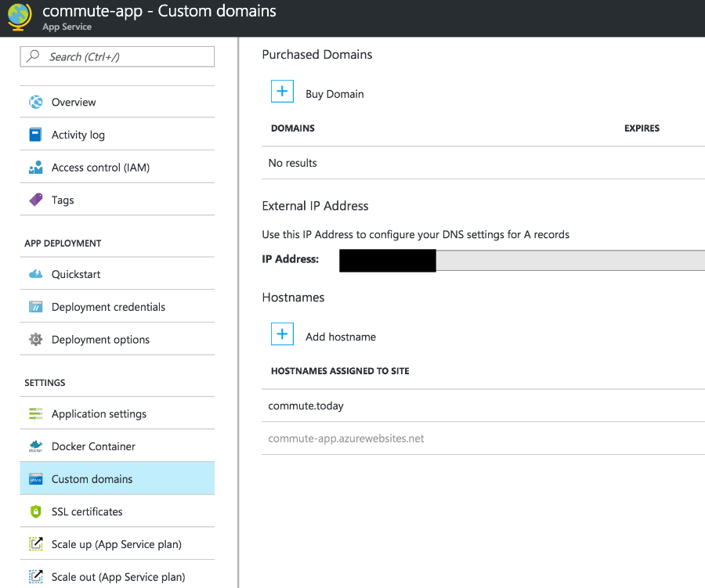Click the commute-app - Custom domains title
The width and height of the screenshot is (705, 588).
click(159, 11)
